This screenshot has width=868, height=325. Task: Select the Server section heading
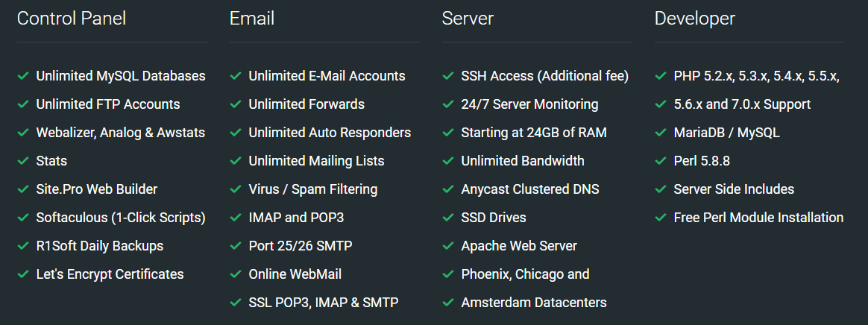tap(468, 19)
